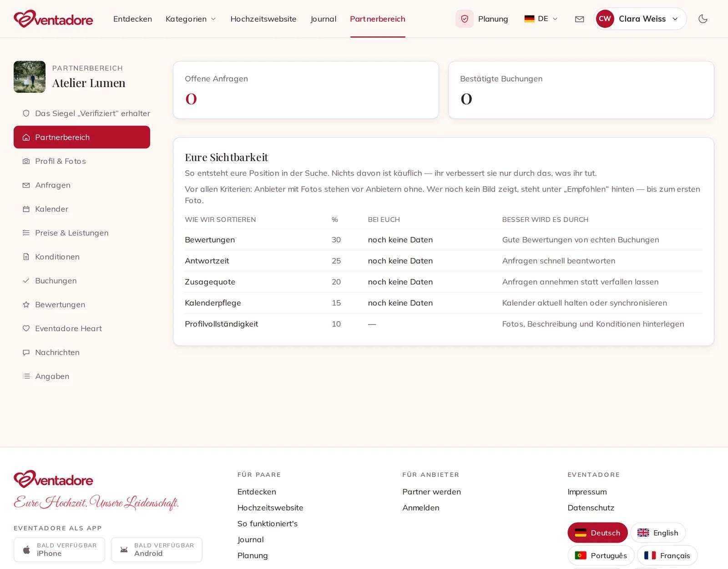728x569 pixels.
Task: Click the star icon beside Bewertungen
Action: pyautogui.click(x=26, y=305)
